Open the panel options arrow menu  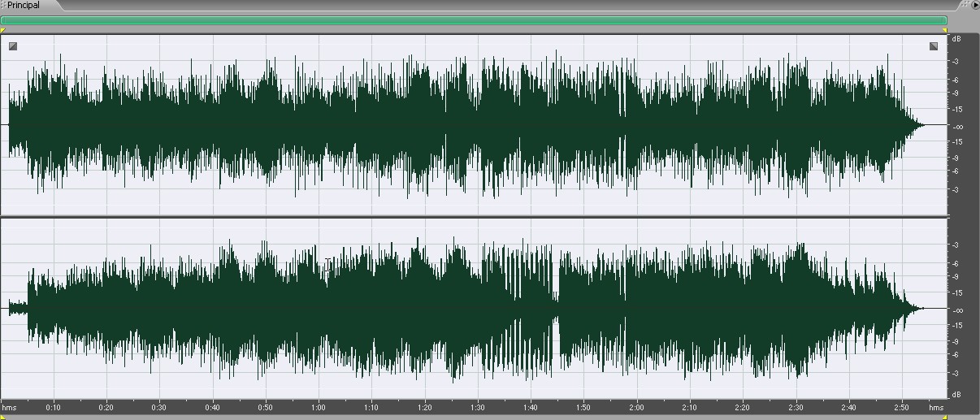click(975, 5)
